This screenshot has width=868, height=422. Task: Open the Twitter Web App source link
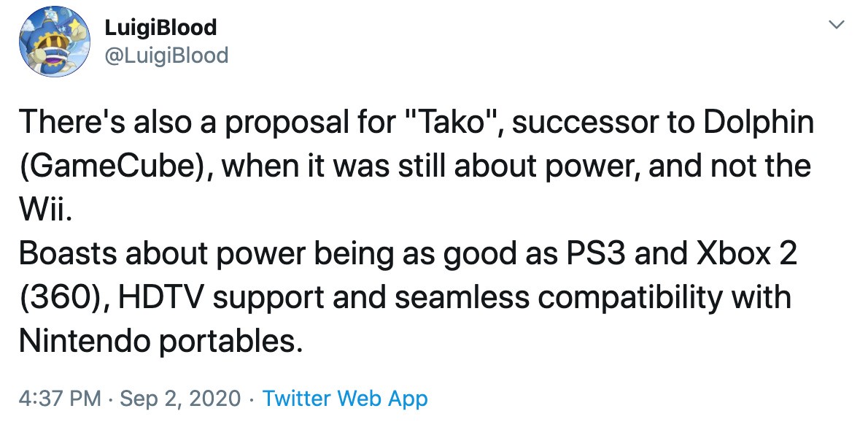[x=344, y=399]
